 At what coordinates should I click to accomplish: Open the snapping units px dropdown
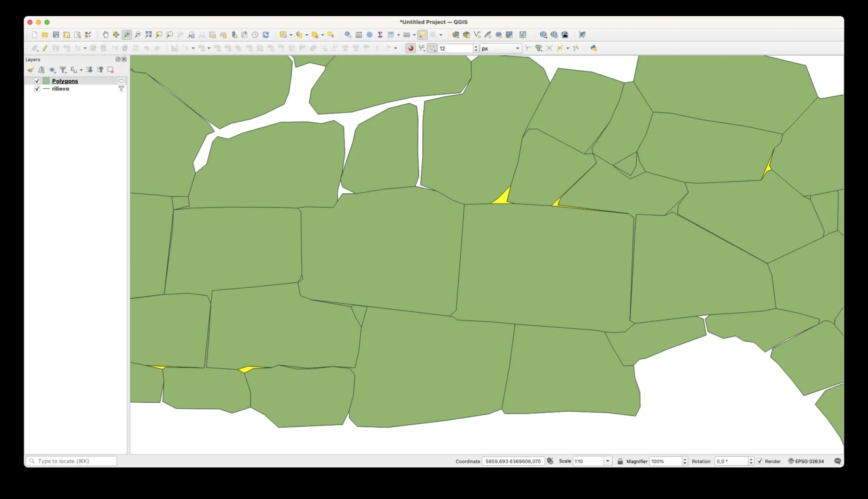[517, 48]
